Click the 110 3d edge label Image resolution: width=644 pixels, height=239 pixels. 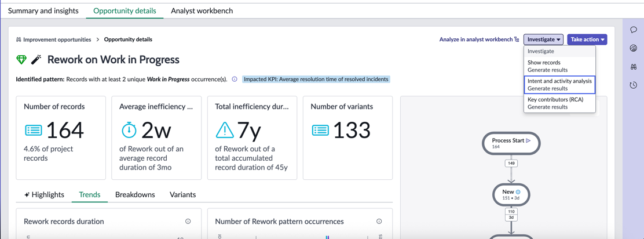point(511,214)
